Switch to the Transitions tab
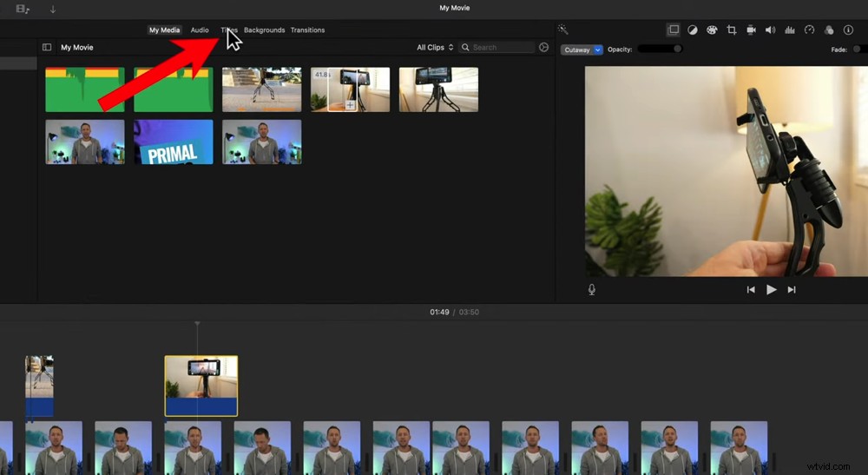 pyautogui.click(x=308, y=30)
